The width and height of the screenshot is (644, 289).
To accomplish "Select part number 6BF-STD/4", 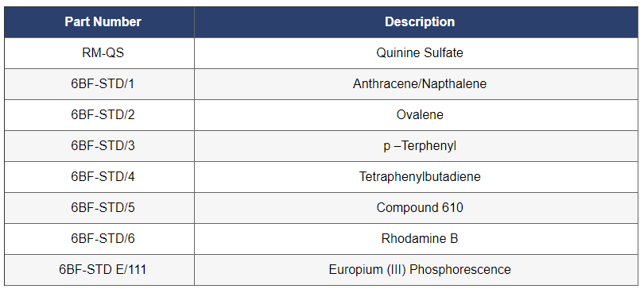I will pyautogui.click(x=99, y=177).
